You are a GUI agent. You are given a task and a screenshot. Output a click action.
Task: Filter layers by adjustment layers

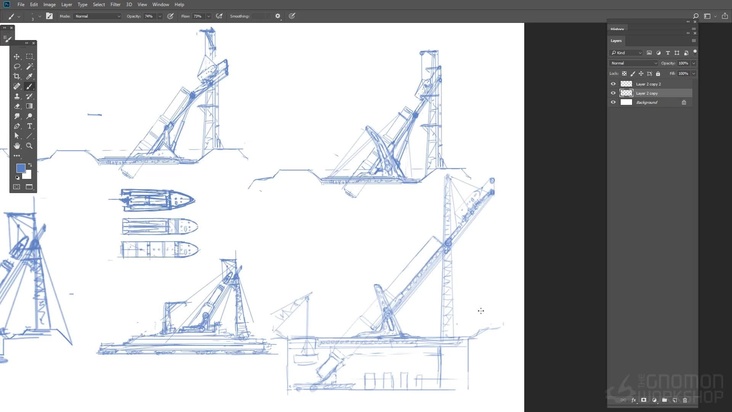pos(658,53)
